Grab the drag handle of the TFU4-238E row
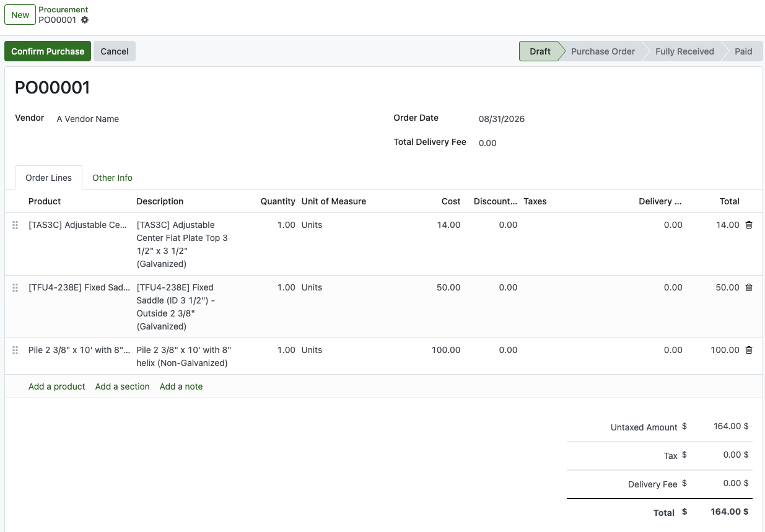 [x=15, y=288]
